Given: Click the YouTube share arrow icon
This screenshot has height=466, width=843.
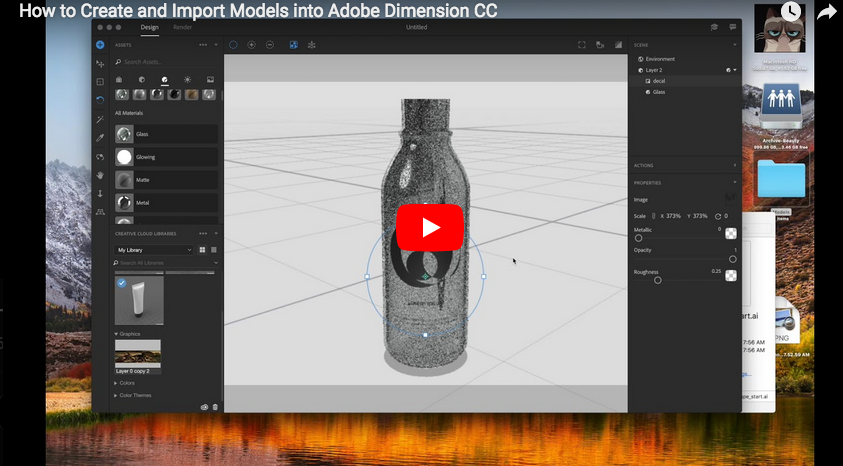Looking at the screenshot, I should (826, 13).
